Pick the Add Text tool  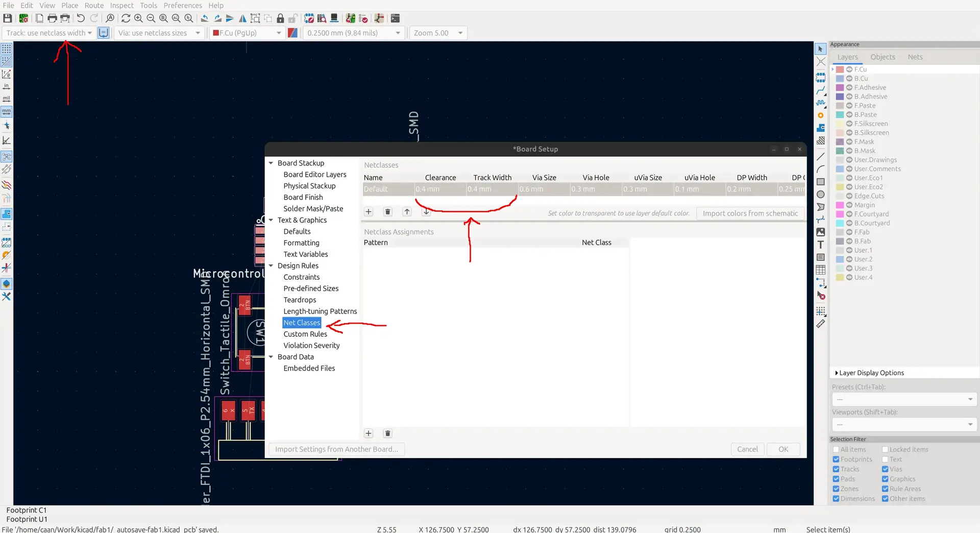click(821, 245)
